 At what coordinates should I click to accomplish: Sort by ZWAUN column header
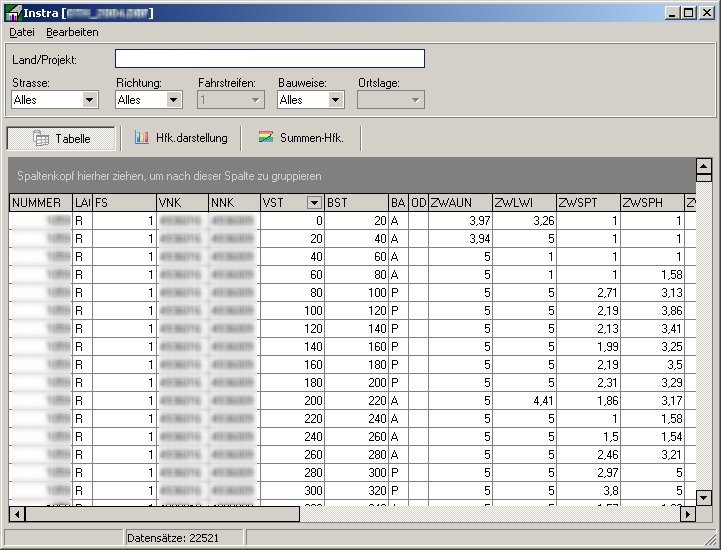(460, 203)
